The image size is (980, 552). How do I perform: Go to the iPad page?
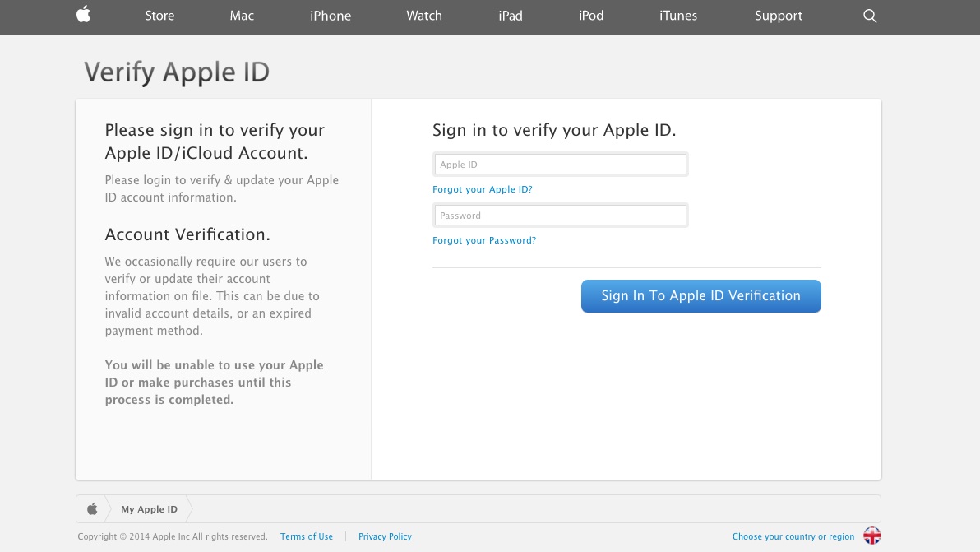(x=511, y=16)
